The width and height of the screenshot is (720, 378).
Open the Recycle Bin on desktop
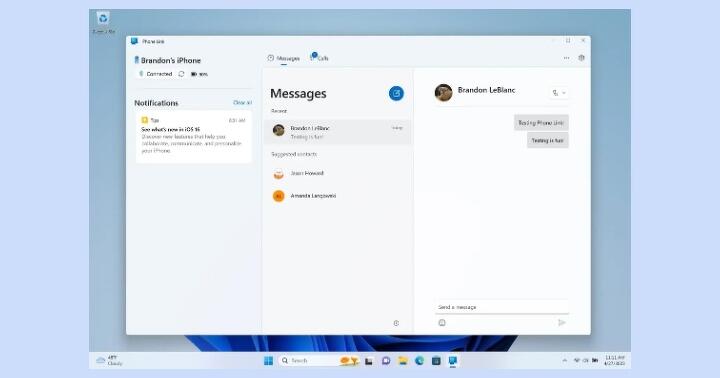tap(103, 23)
